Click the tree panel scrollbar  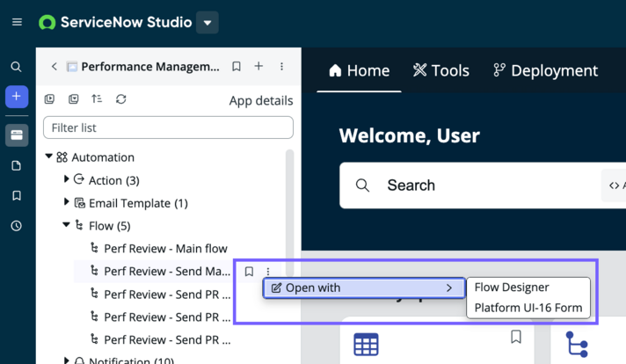(290, 213)
